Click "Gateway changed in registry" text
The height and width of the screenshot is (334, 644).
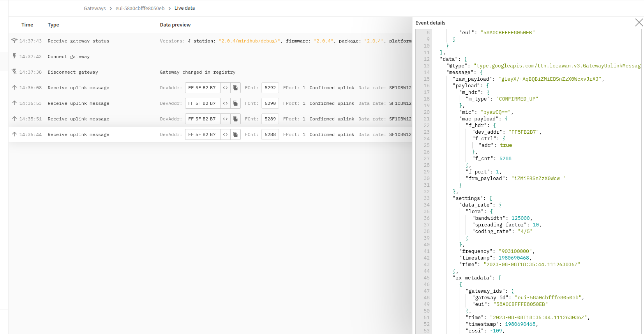tap(198, 72)
